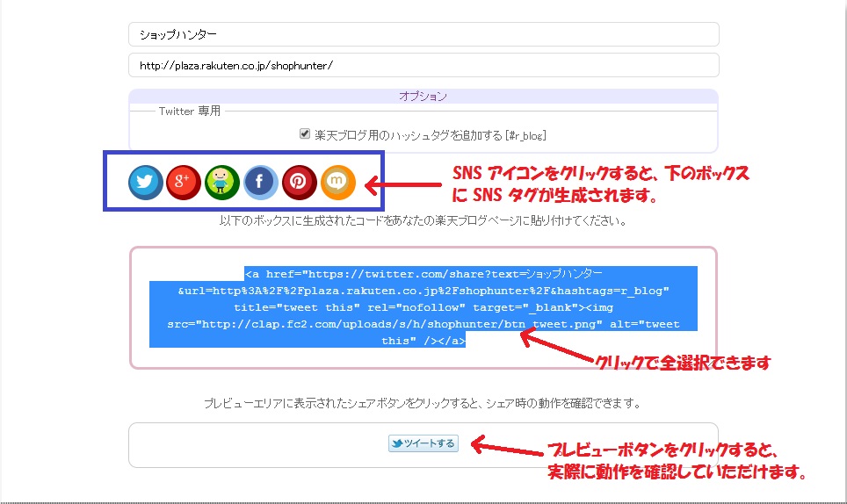Select the red Google+ icon
Viewport: 847px width, 504px height.
pos(184,182)
